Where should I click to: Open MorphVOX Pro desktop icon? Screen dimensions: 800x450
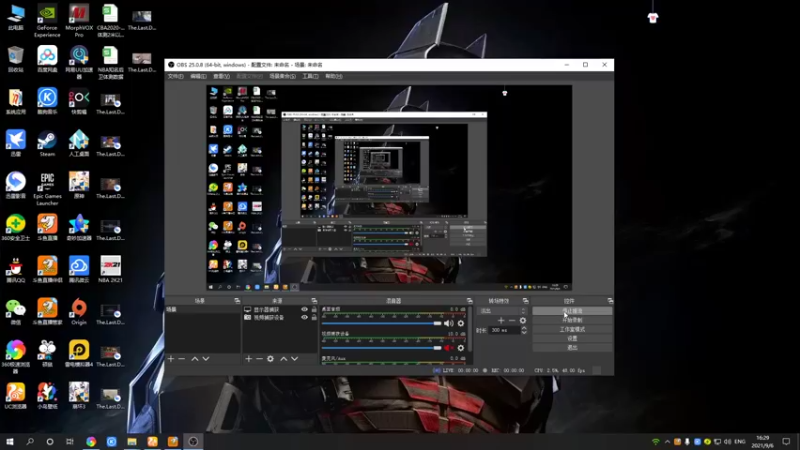coord(79,20)
